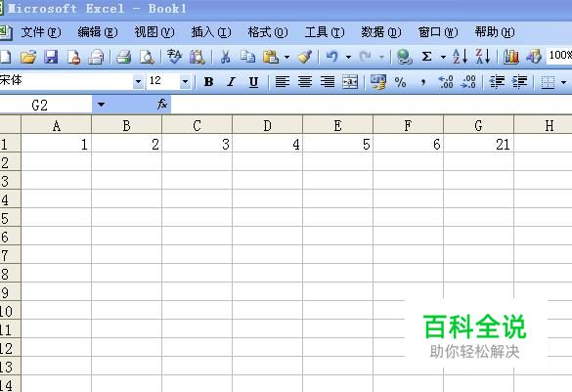
Task: Click the New blank workbook icon
Action: pyautogui.click(x=5, y=57)
